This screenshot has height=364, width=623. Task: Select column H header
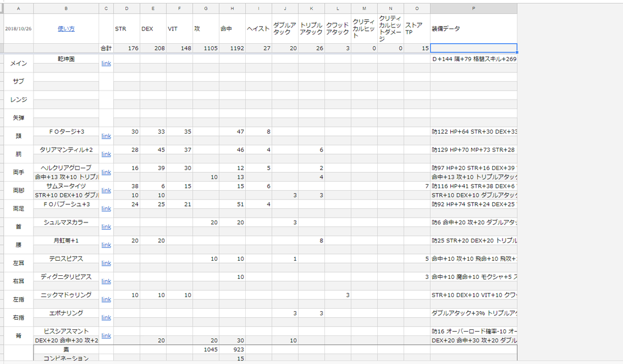232,9
